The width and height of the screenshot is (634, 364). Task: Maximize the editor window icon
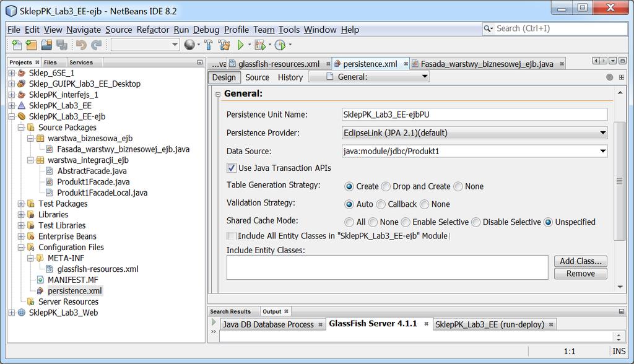tap(622, 61)
